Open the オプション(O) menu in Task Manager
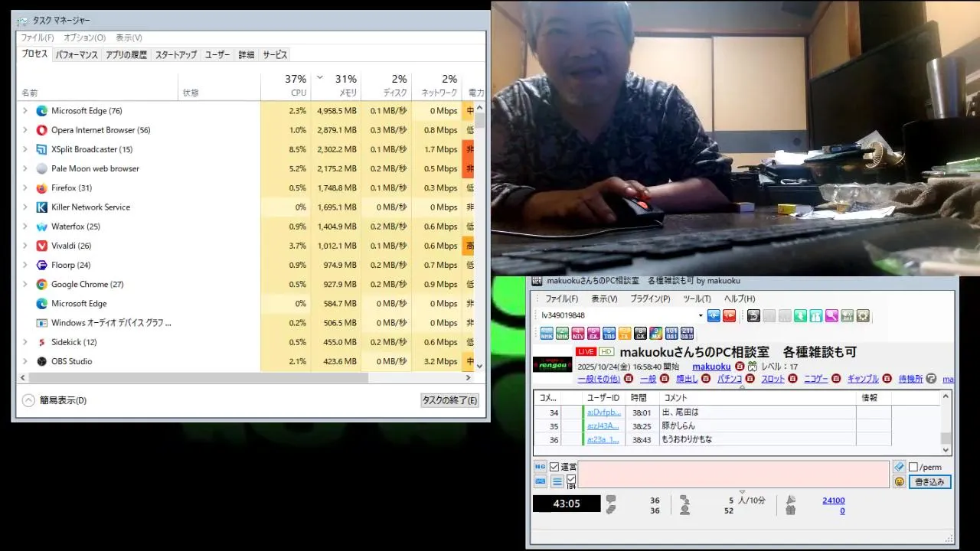The image size is (980, 551). point(84,37)
